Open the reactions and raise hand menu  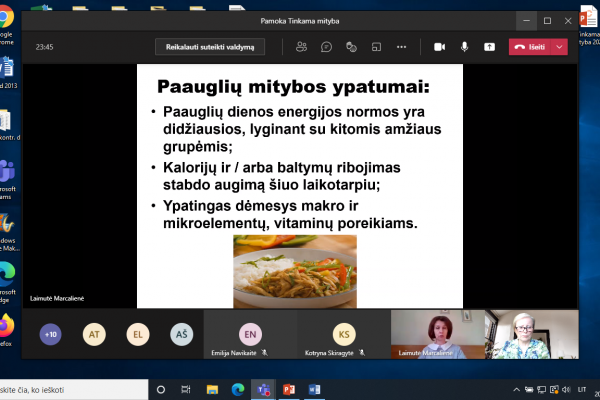click(x=351, y=47)
